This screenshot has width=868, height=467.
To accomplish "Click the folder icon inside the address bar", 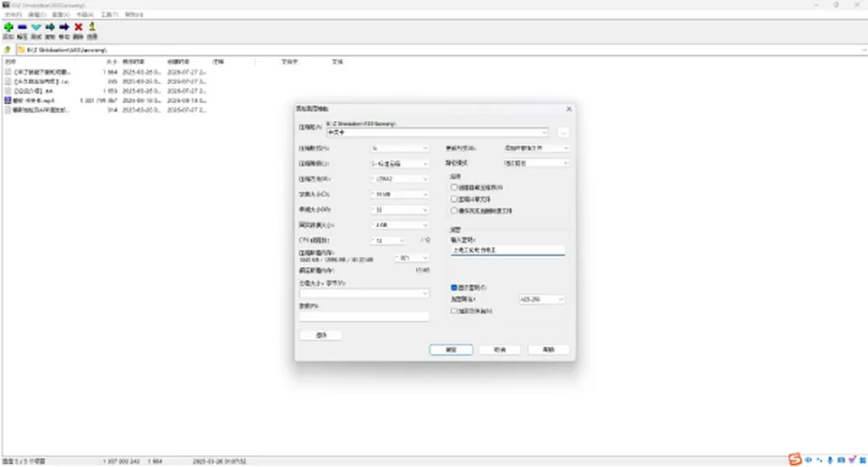I will [21, 50].
